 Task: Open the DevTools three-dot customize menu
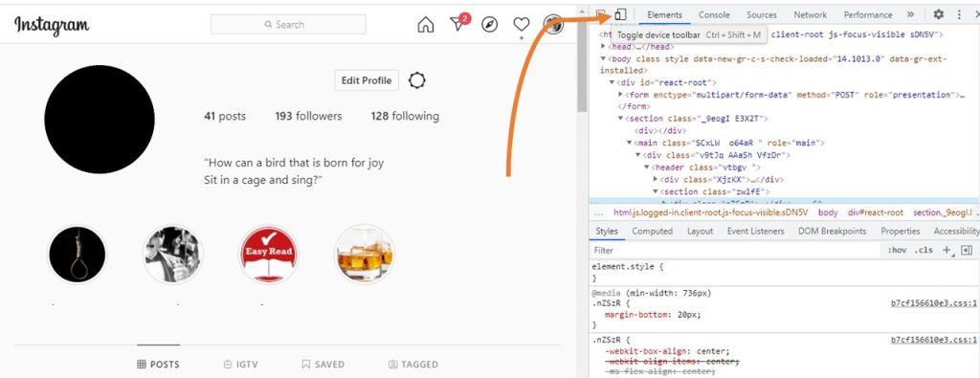959,14
